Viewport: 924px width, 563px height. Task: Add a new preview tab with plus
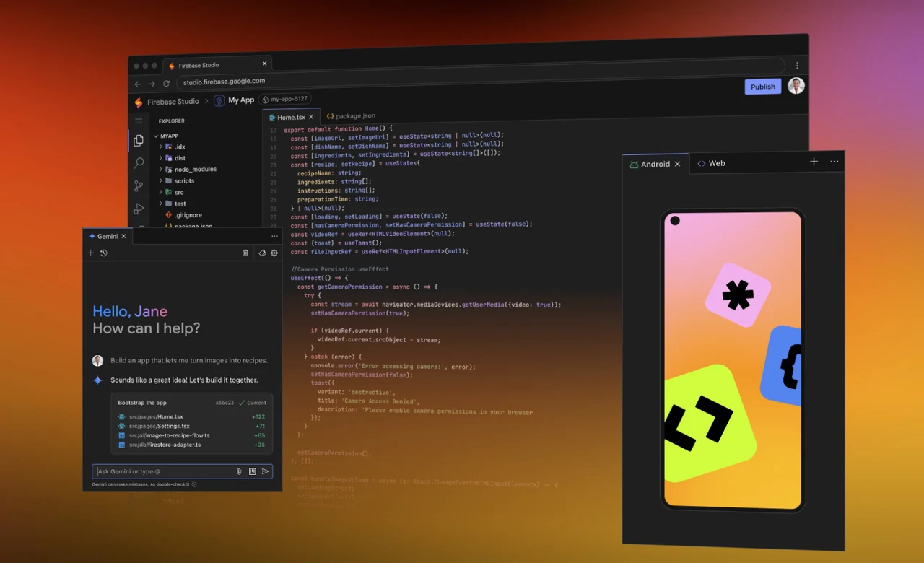coord(814,162)
